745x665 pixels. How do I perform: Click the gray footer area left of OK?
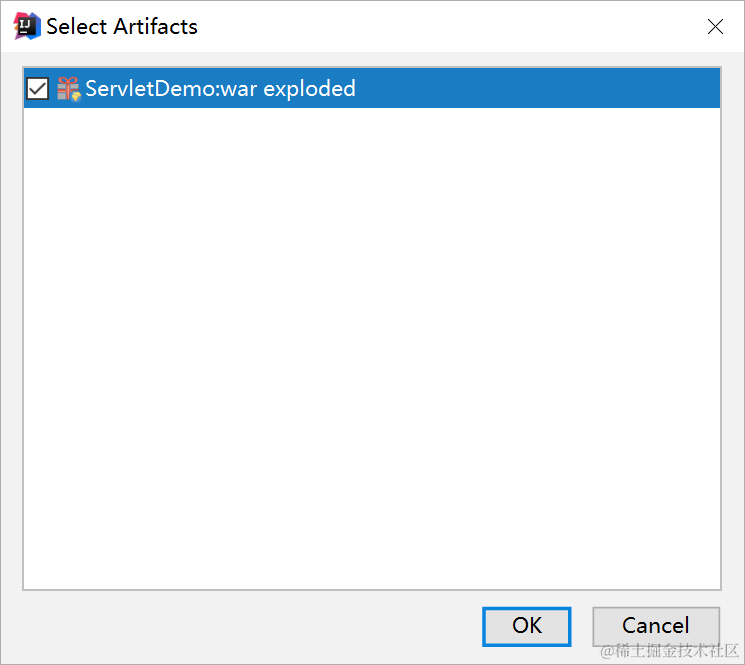click(247, 626)
